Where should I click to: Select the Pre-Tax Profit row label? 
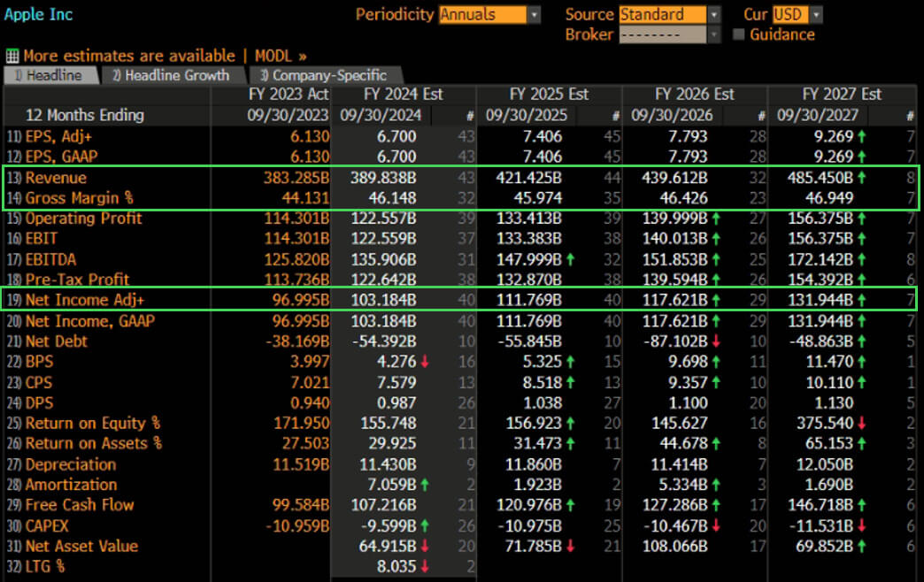(x=77, y=280)
